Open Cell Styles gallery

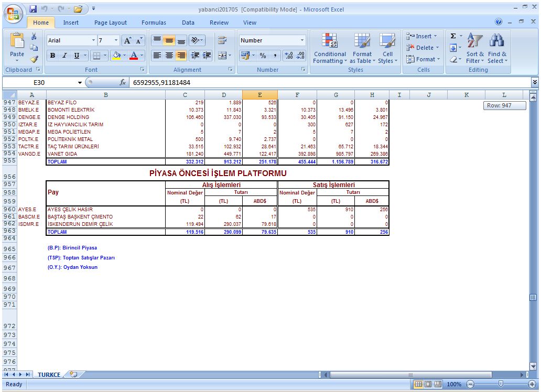(387, 48)
